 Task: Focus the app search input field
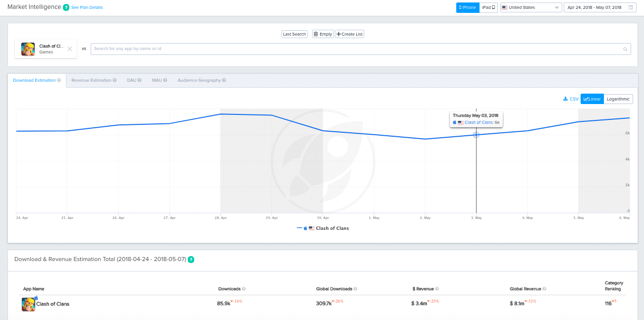click(361, 49)
